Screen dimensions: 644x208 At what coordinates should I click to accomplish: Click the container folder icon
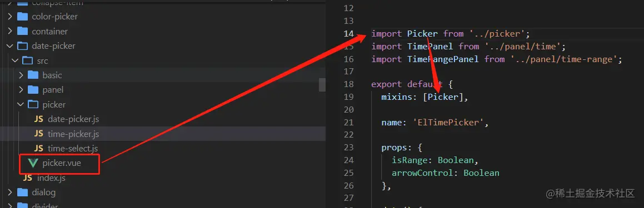click(x=22, y=32)
